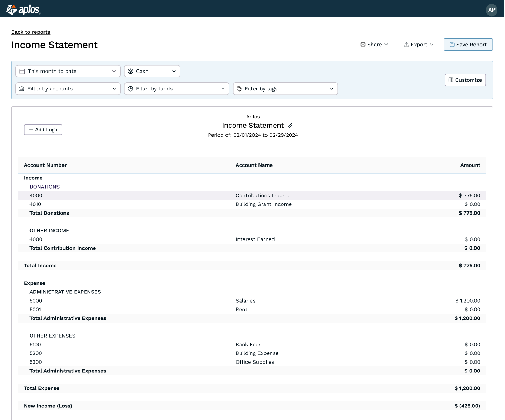Click the New Income (Loss) row label

[48, 406]
